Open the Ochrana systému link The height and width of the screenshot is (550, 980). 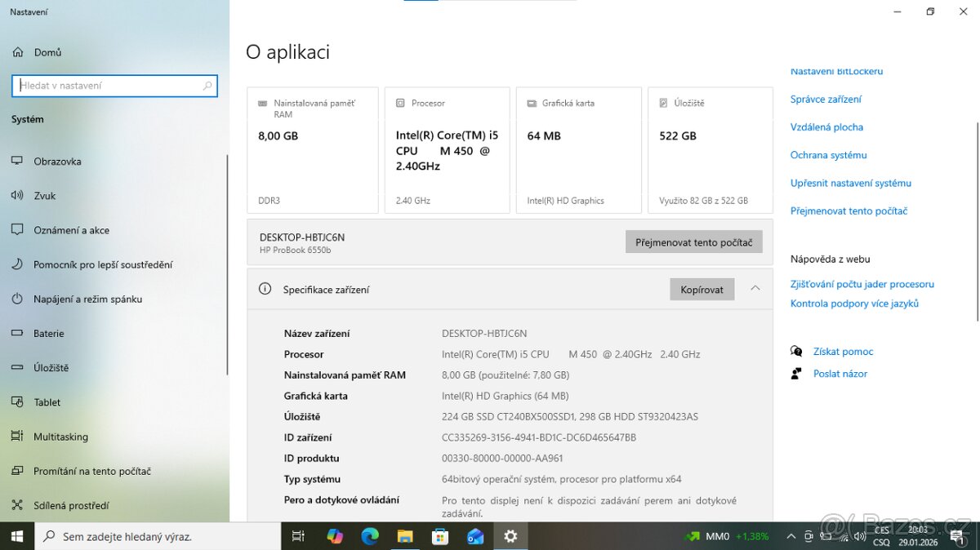coord(828,155)
